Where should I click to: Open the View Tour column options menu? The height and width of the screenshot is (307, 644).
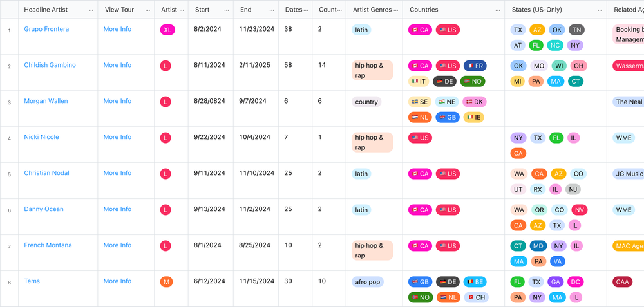point(148,10)
